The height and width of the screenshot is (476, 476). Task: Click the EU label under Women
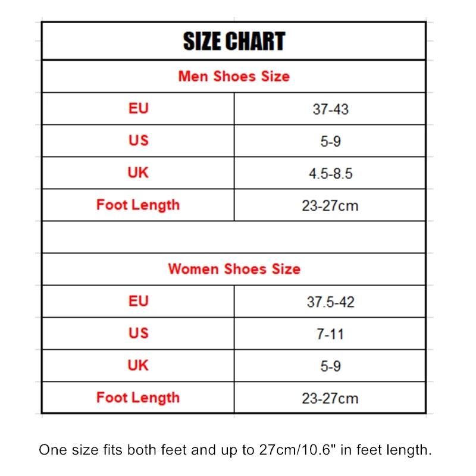[138, 301]
